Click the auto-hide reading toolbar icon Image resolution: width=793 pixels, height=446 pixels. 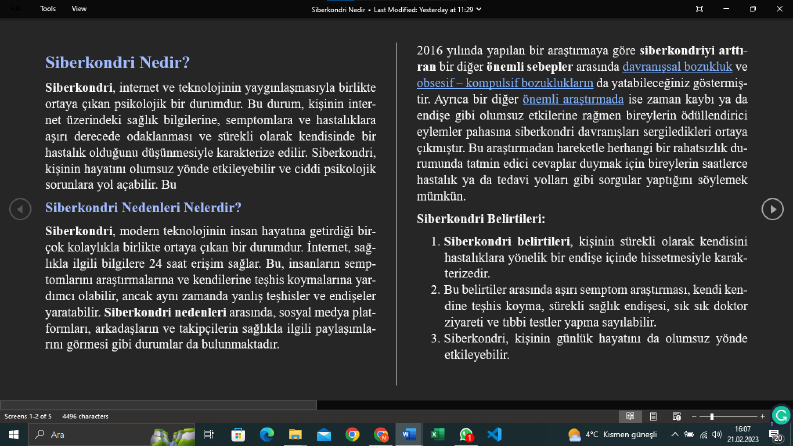tap(699, 9)
